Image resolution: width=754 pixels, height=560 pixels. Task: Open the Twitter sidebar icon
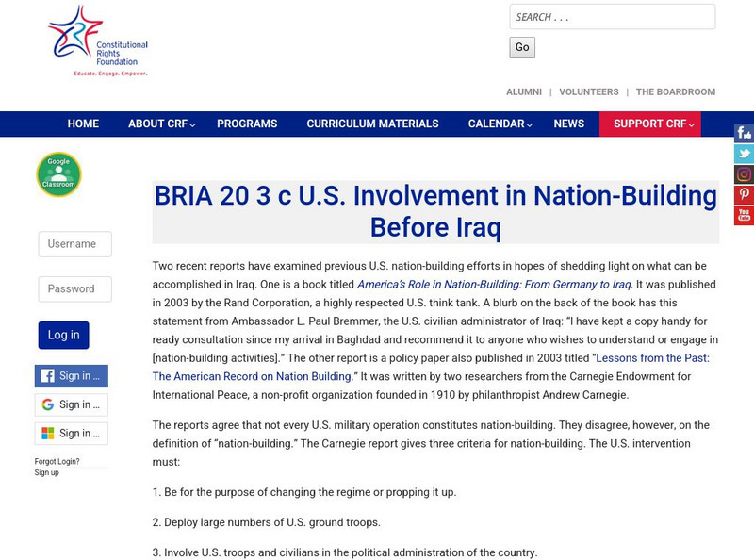(744, 154)
